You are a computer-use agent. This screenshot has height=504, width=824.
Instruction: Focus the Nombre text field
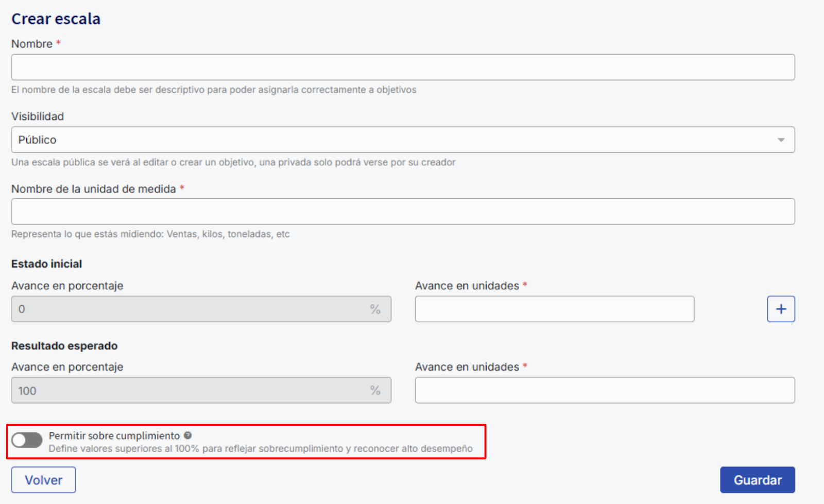coord(403,67)
